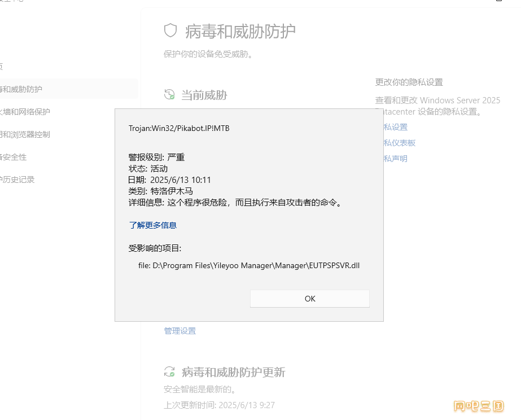Open the 隐私声明 link

(x=395, y=159)
